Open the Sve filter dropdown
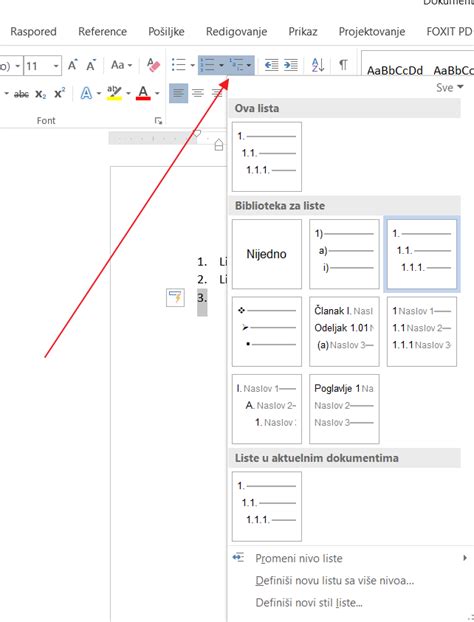Viewport: 474px width, 622px height. [449, 88]
